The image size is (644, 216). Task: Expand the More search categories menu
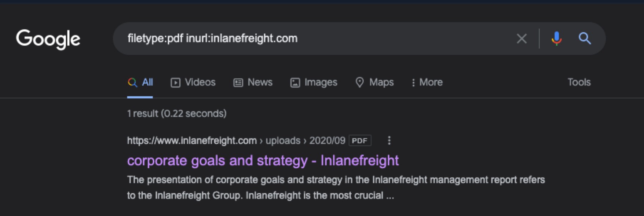click(x=427, y=83)
